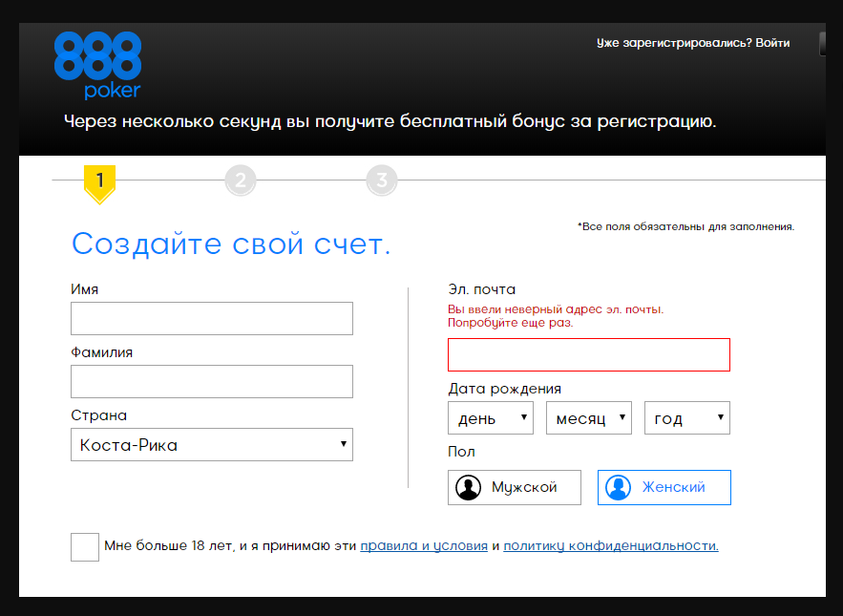843x616 pixels.
Task: Focus the Фамилия last name field
Action: (x=211, y=381)
